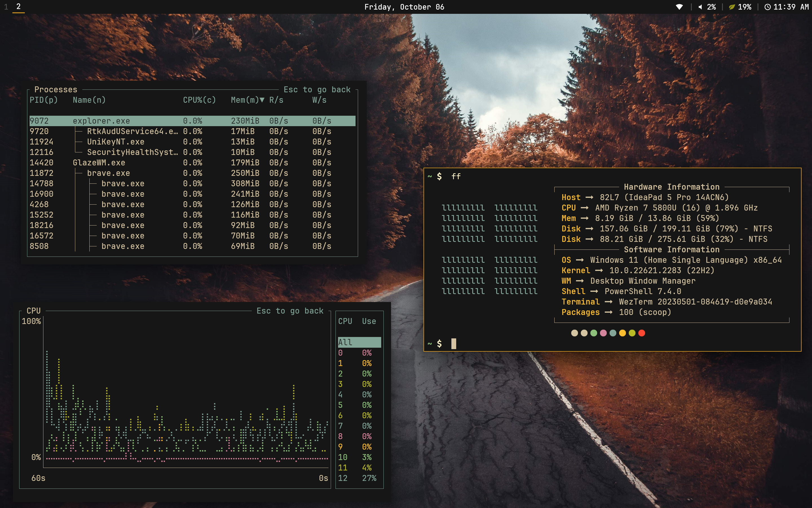Click the red color dot in terminal palette

click(641, 333)
